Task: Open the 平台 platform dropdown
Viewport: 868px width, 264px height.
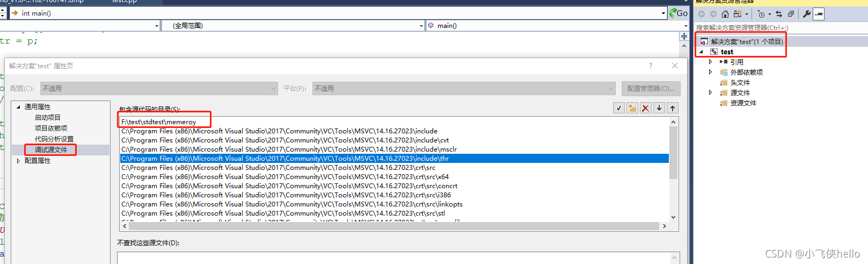Action: 464,88
